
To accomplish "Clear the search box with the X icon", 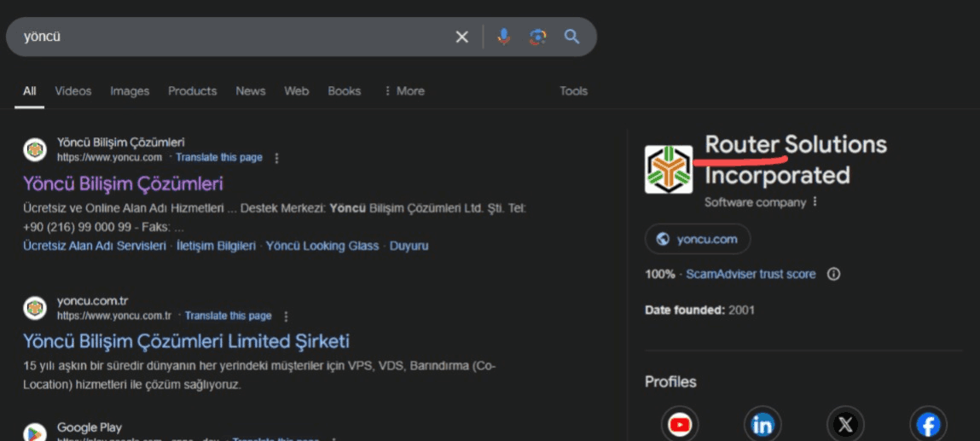I will (x=461, y=37).
